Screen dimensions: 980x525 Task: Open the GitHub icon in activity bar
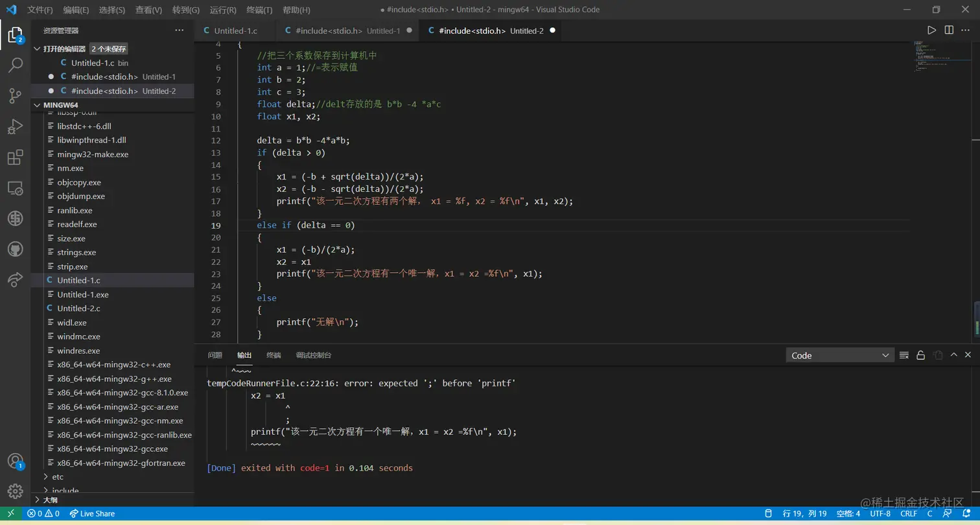(x=15, y=249)
